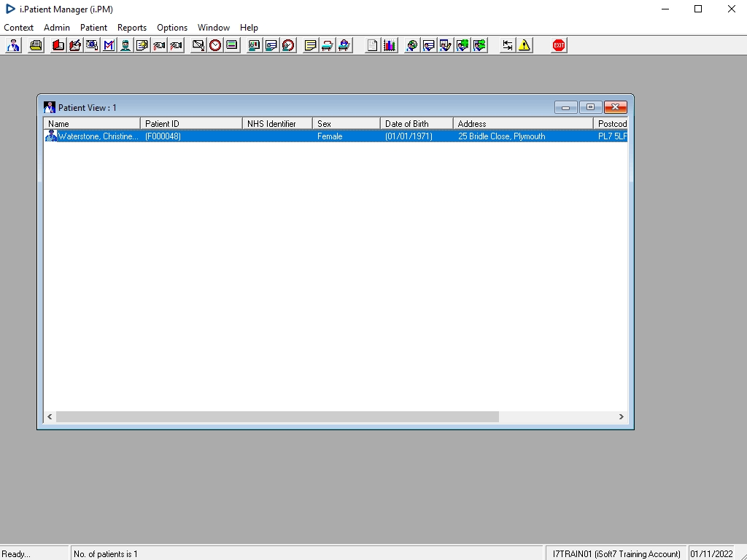Click the patient ID (F000048) cell

pyautogui.click(x=163, y=136)
